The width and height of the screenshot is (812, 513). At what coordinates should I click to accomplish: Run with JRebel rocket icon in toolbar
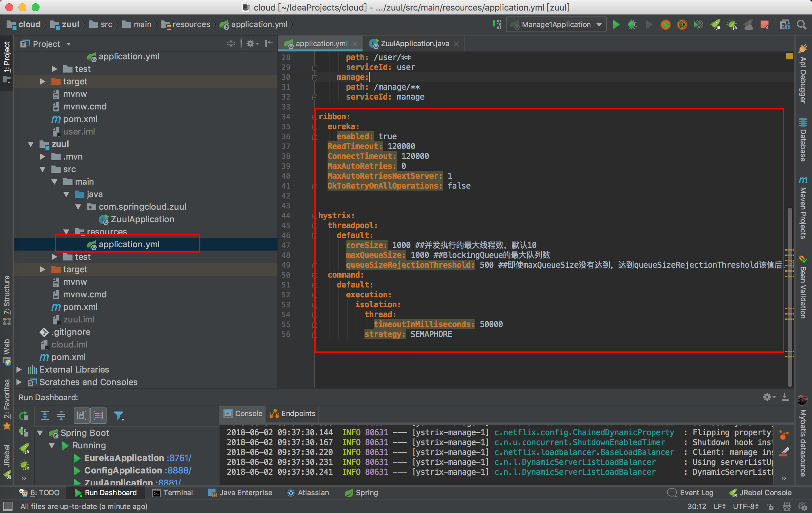point(715,25)
